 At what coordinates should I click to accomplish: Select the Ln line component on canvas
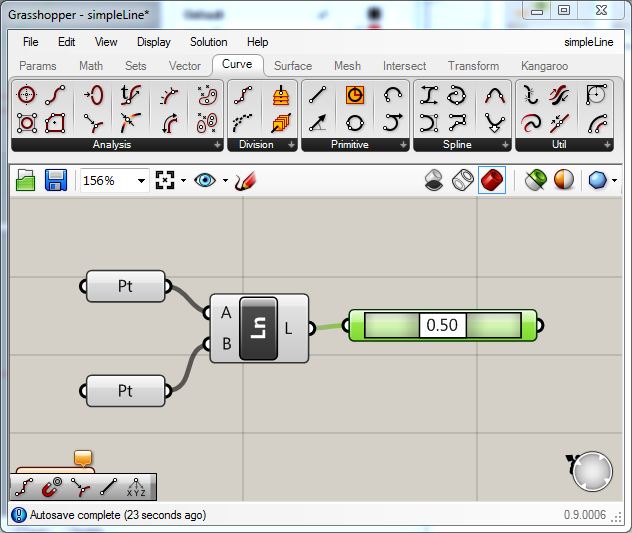(258, 329)
